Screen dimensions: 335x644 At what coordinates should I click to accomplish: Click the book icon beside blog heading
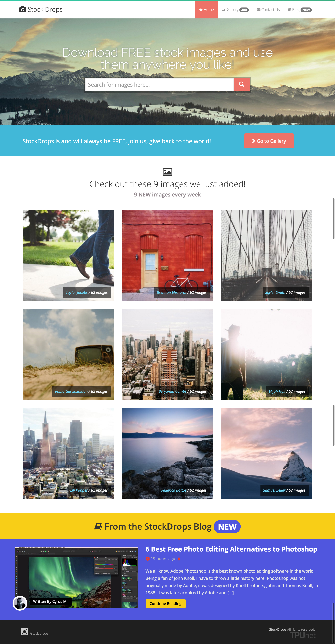coord(98,527)
